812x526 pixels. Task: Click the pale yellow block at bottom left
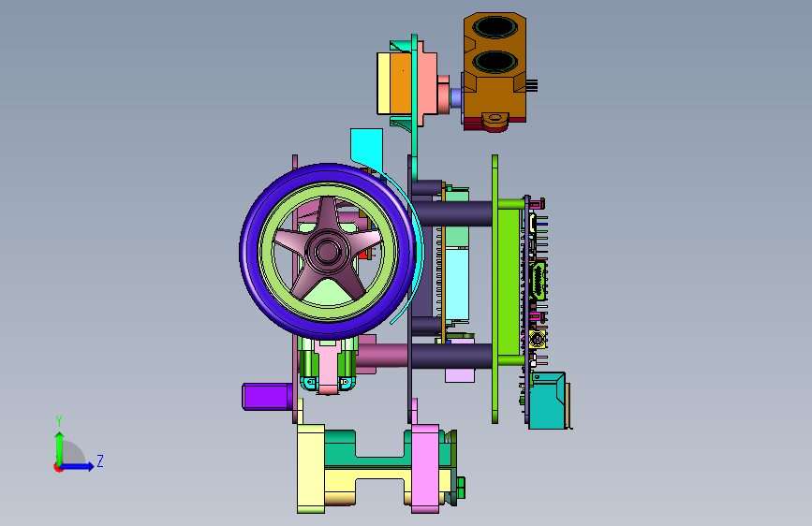(x=311, y=469)
